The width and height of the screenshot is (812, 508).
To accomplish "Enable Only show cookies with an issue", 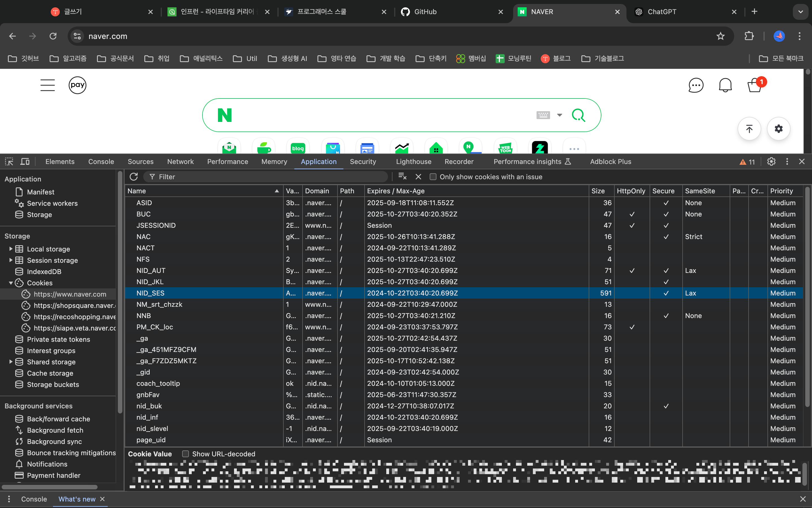I will pyautogui.click(x=433, y=177).
